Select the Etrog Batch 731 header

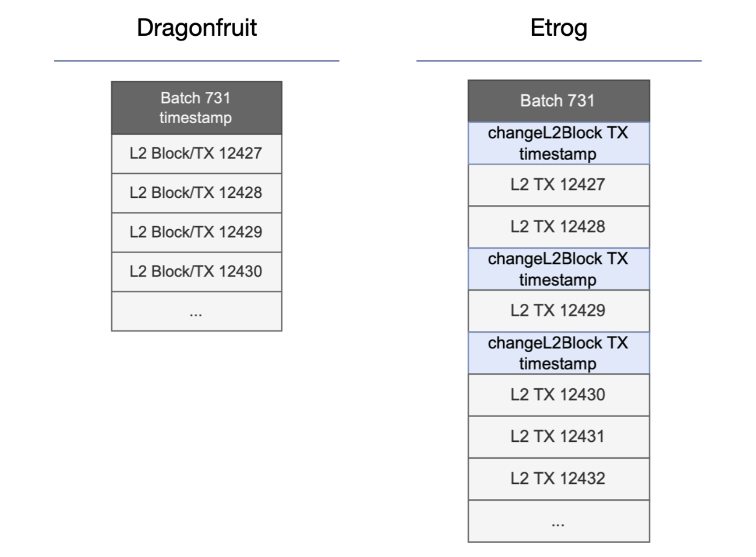coord(558,101)
